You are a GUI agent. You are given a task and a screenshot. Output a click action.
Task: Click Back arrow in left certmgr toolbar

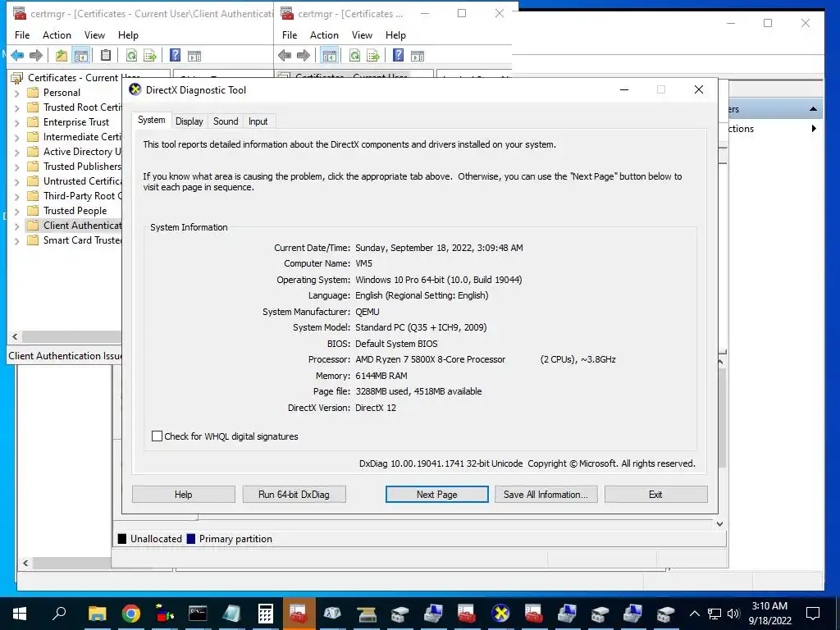[x=18, y=55]
